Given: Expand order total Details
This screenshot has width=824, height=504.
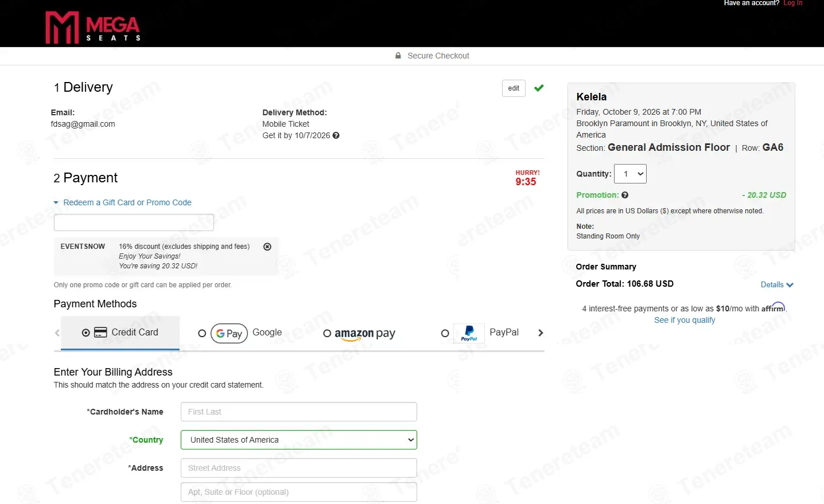Looking at the screenshot, I should click(x=777, y=285).
